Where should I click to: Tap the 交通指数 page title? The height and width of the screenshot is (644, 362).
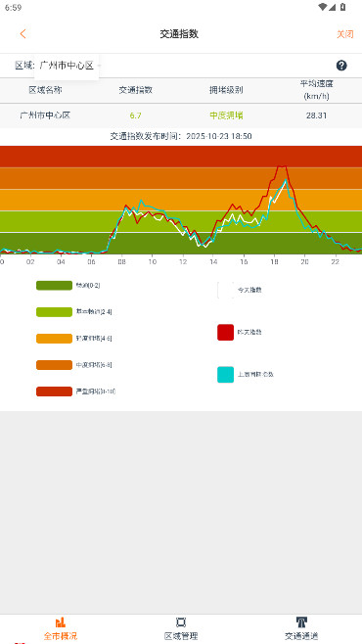click(x=179, y=34)
